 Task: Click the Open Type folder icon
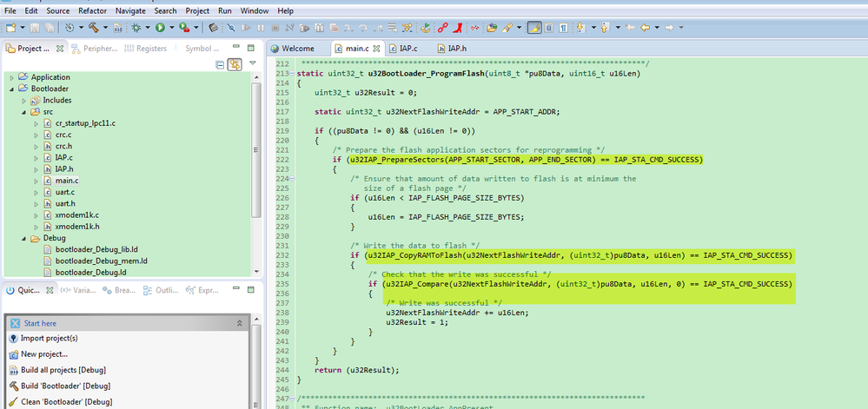(492, 28)
